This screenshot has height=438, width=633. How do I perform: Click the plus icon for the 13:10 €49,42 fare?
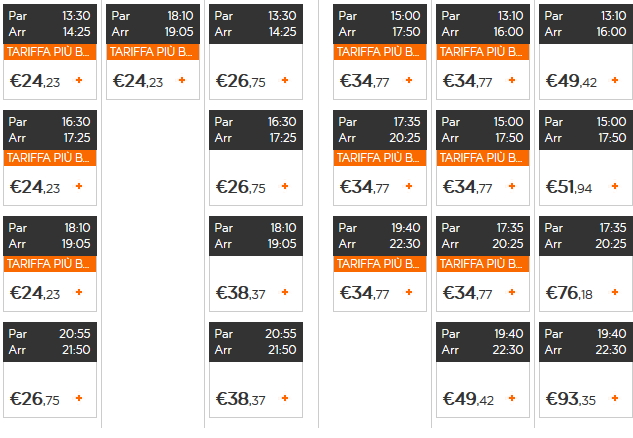coord(615,80)
